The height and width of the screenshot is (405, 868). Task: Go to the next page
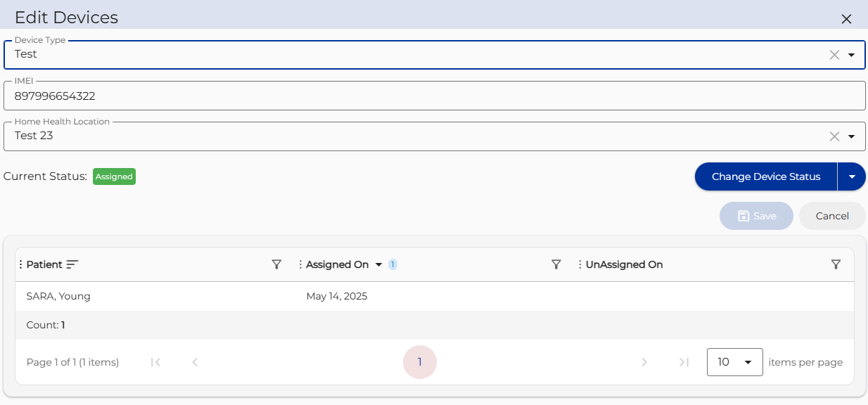tap(644, 362)
